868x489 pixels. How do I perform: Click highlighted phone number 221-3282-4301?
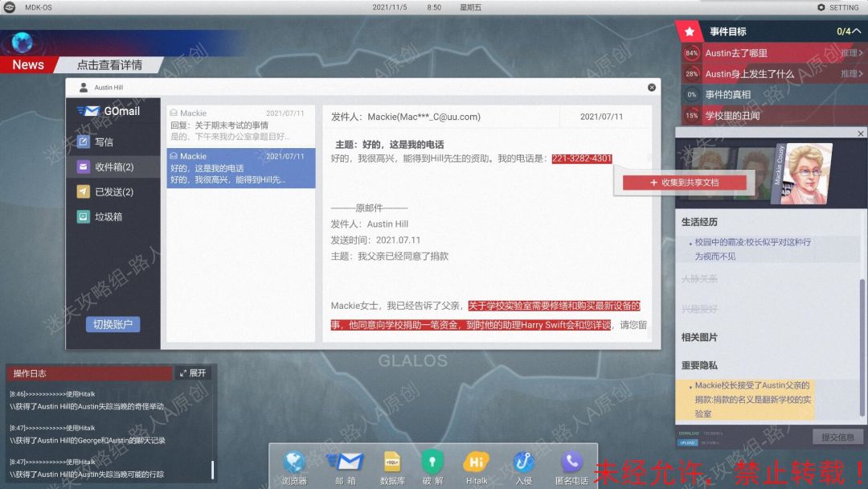[582, 158]
